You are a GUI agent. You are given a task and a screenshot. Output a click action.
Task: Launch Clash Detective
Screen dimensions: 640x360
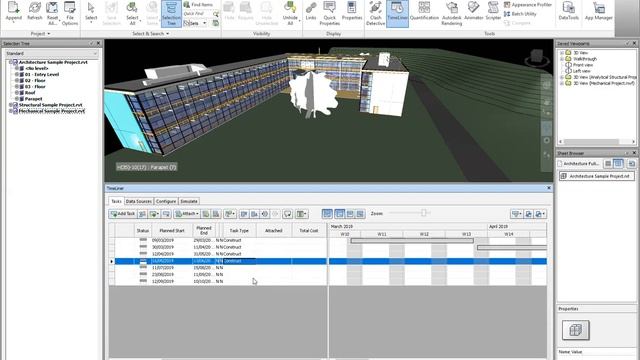click(375, 13)
